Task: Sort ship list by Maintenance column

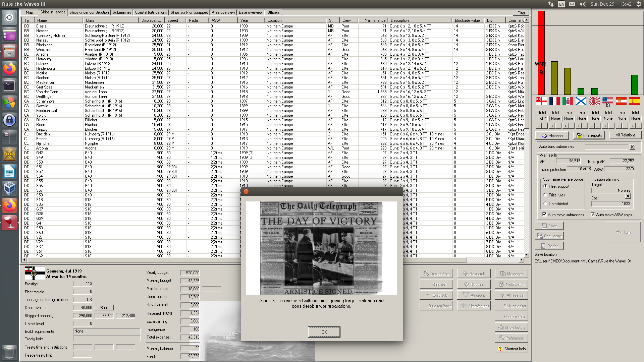Action: [372, 20]
